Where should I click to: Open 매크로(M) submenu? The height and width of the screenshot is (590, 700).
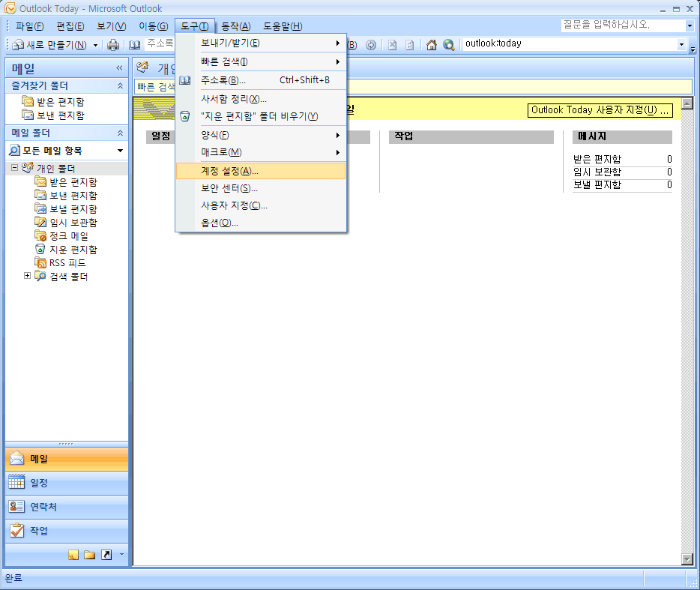pos(261,152)
